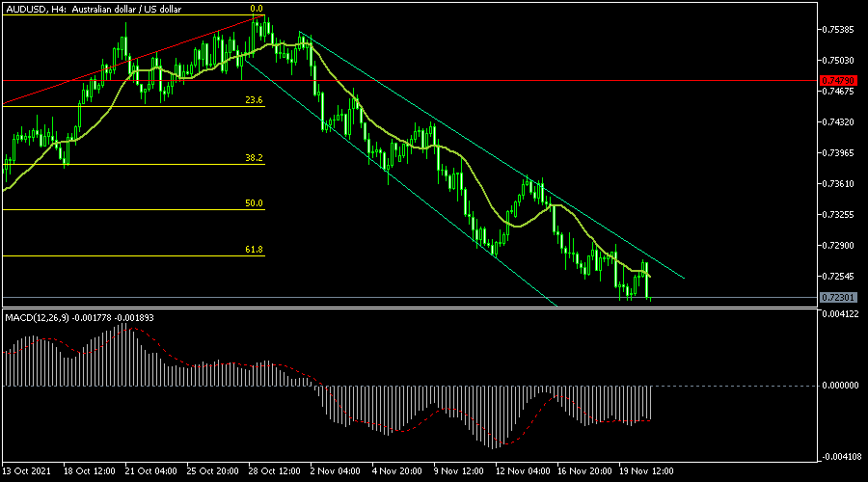Click the red 0.74790 price tag
This screenshot has width=868, height=482.
(838, 81)
